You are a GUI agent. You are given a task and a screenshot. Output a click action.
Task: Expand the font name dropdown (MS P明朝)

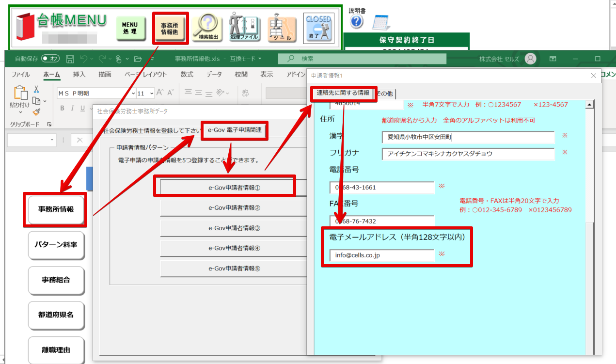click(131, 93)
